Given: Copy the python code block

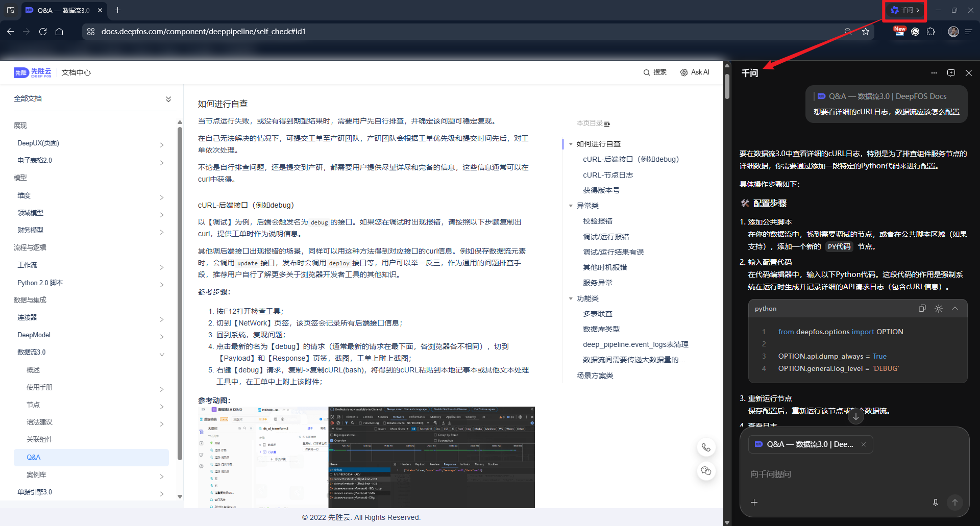Looking at the screenshot, I should (922, 308).
